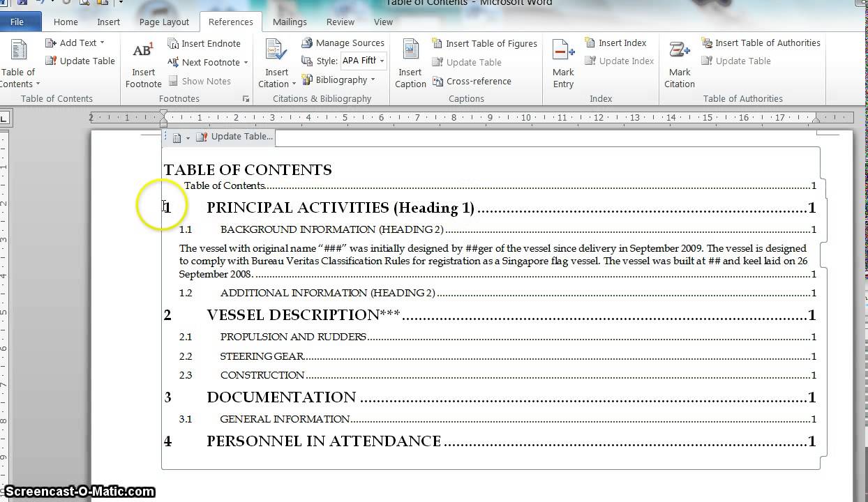
Task: Open the Table of Contents gallery button
Action: [x=19, y=63]
